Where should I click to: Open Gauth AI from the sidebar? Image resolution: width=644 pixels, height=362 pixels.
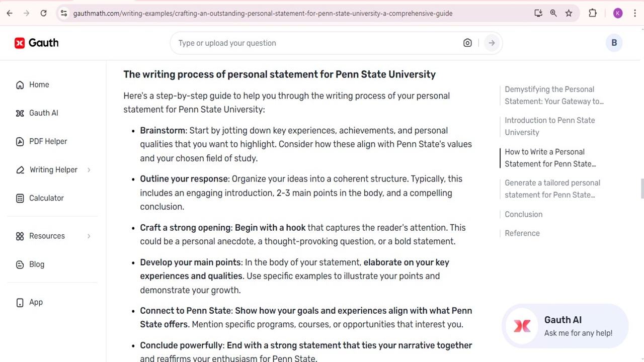[x=43, y=113]
